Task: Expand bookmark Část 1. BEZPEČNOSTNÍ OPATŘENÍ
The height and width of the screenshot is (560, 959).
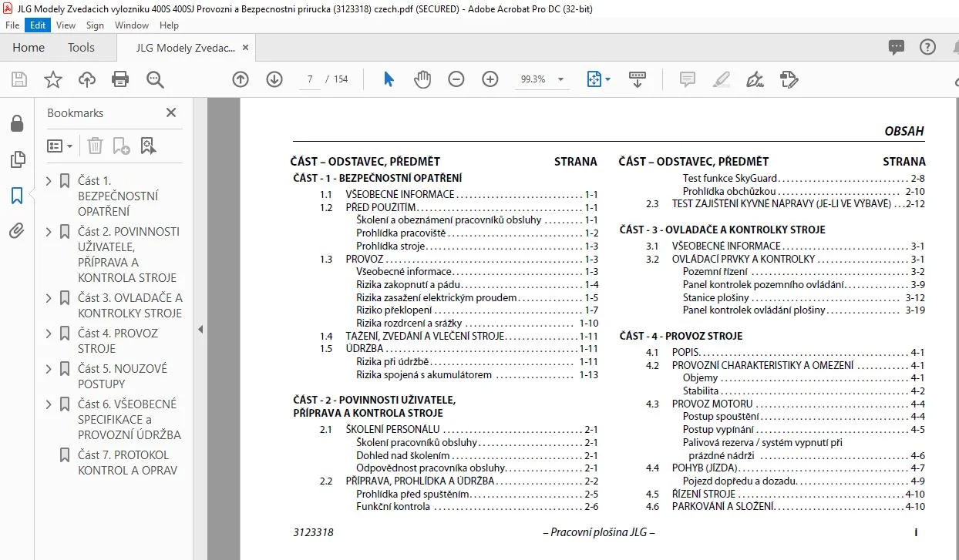Action: tap(49, 181)
